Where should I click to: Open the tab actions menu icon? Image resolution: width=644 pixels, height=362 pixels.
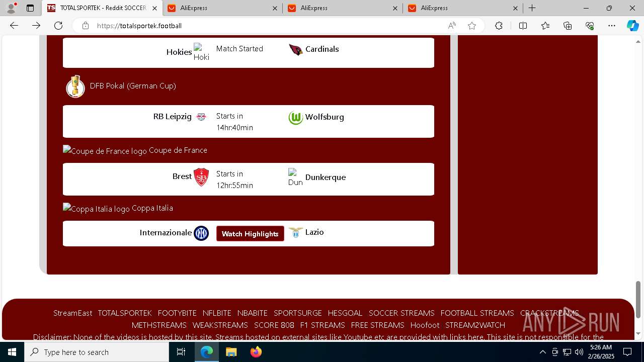coord(30,8)
